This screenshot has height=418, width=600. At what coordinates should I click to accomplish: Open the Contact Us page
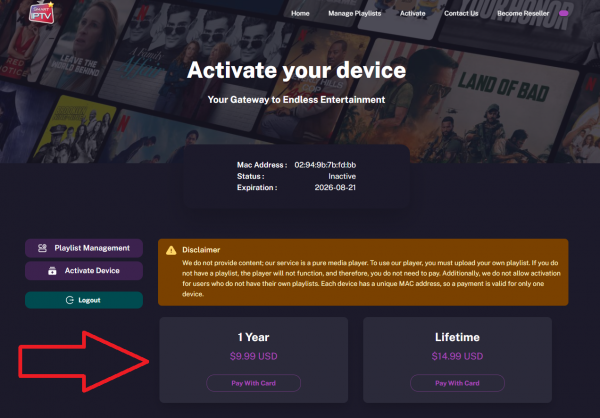461,13
